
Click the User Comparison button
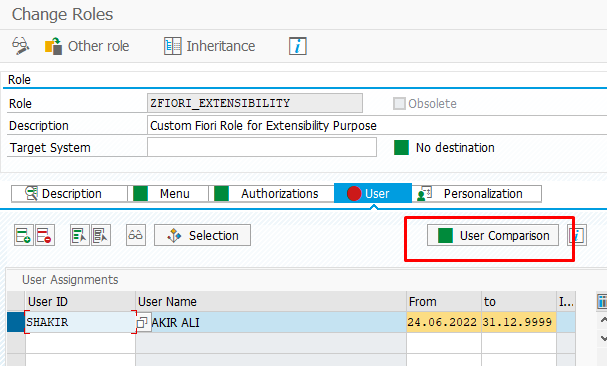coord(493,235)
